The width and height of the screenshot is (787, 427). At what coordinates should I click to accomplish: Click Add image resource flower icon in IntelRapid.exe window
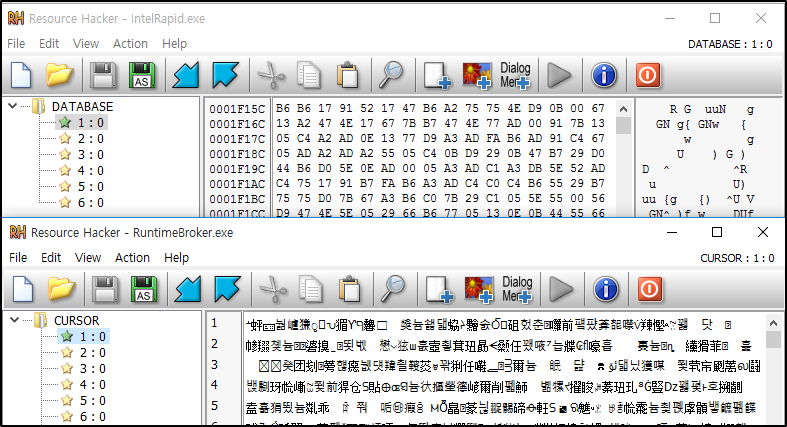pos(476,75)
